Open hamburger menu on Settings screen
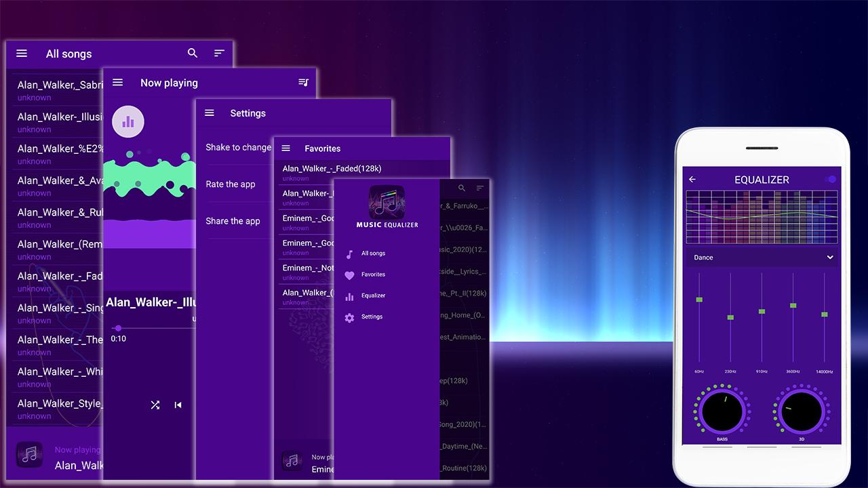The width and height of the screenshot is (868, 488). coord(210,113)
